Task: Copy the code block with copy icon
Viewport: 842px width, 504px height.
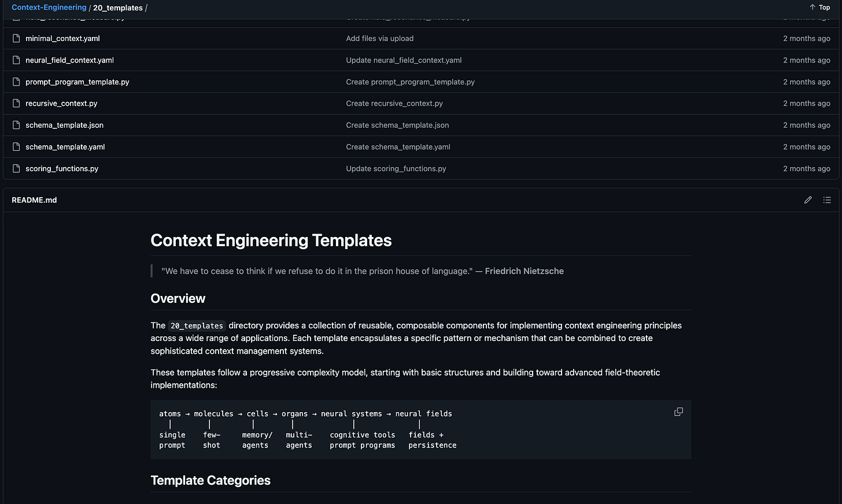Action: (x=678, y=412)
